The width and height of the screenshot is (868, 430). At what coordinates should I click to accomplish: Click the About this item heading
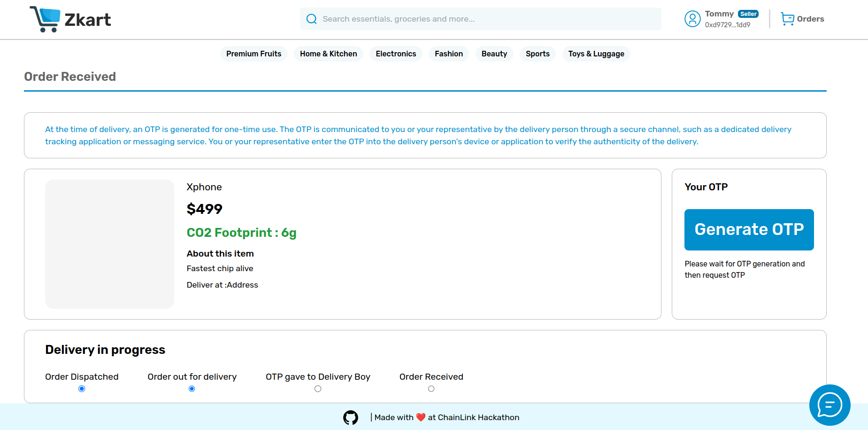tap(220, 253)
